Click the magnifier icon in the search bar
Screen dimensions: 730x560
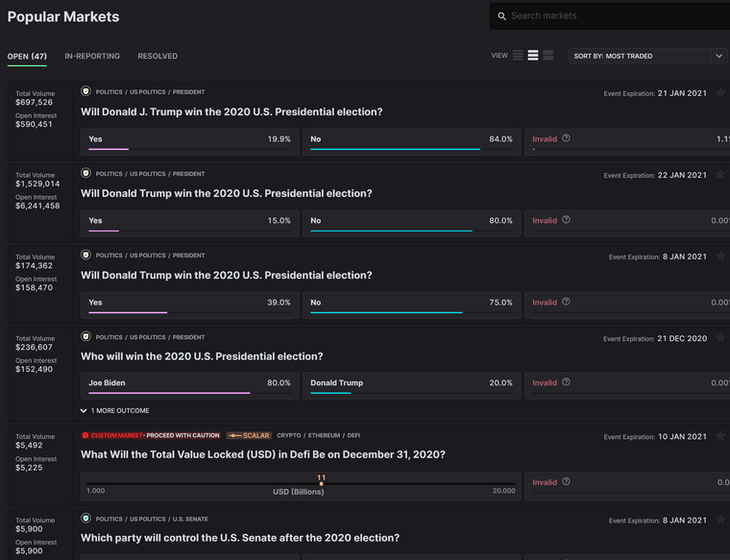coord(501,16)
